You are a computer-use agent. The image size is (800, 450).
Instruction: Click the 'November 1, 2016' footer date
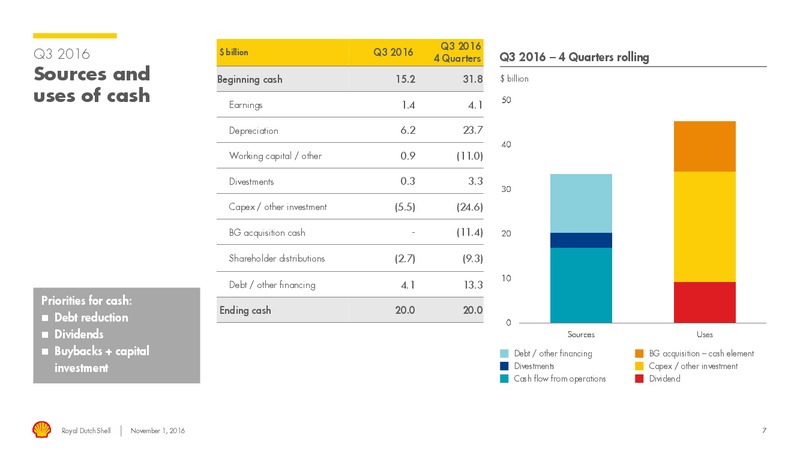158,431
